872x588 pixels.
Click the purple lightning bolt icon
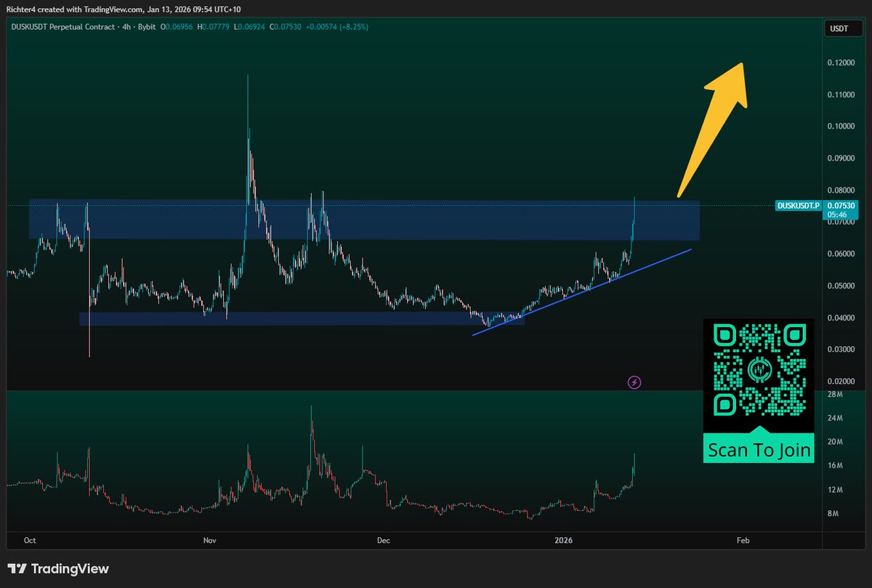pos(634,382)
